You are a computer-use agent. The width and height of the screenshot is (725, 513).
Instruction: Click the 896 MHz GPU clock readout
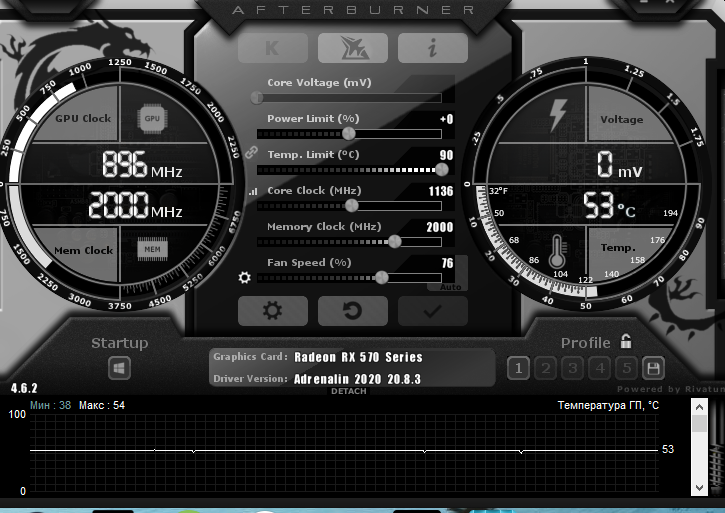[x=142, y=165]
